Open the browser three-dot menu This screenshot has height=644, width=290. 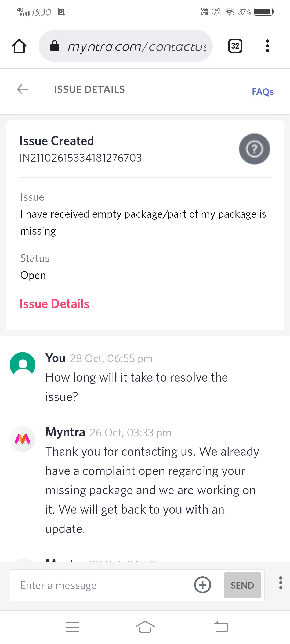pyautogui.click(x=267, y=46)
